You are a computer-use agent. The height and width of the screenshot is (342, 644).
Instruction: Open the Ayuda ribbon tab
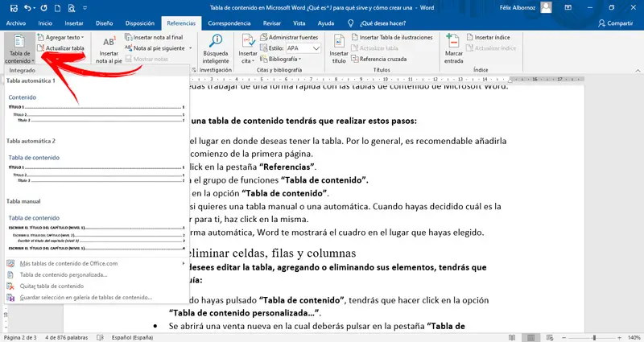pyautogui.click(x=326, y=23)
